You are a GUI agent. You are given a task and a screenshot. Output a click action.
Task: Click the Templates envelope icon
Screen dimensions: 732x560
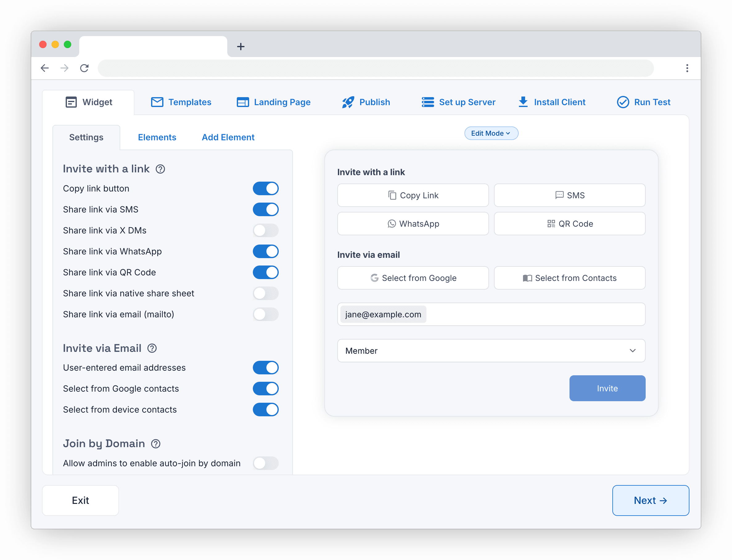[x=157, y=102]
